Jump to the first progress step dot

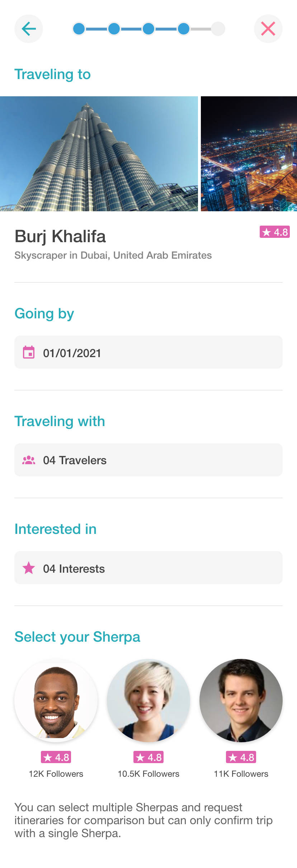(79, 29)
